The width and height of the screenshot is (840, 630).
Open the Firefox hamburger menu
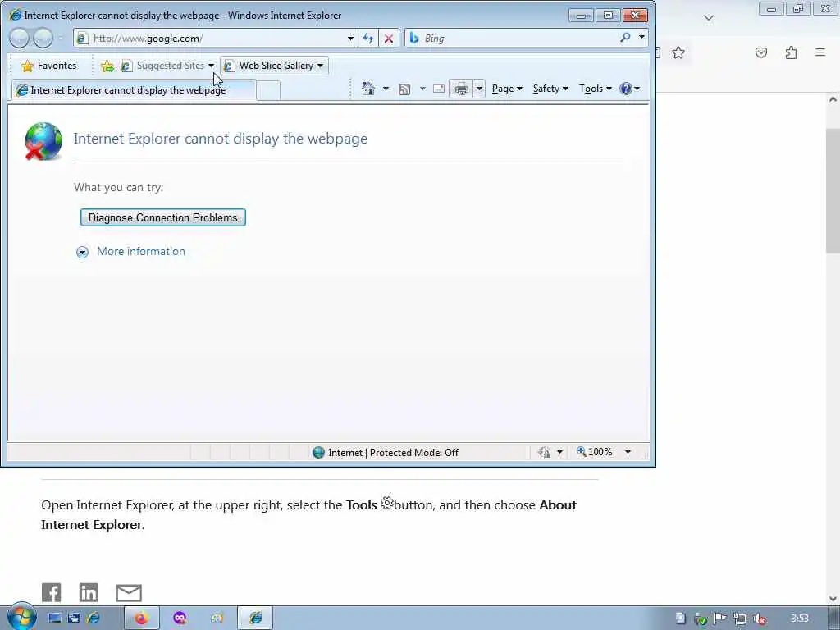click(x=820, y=52)
